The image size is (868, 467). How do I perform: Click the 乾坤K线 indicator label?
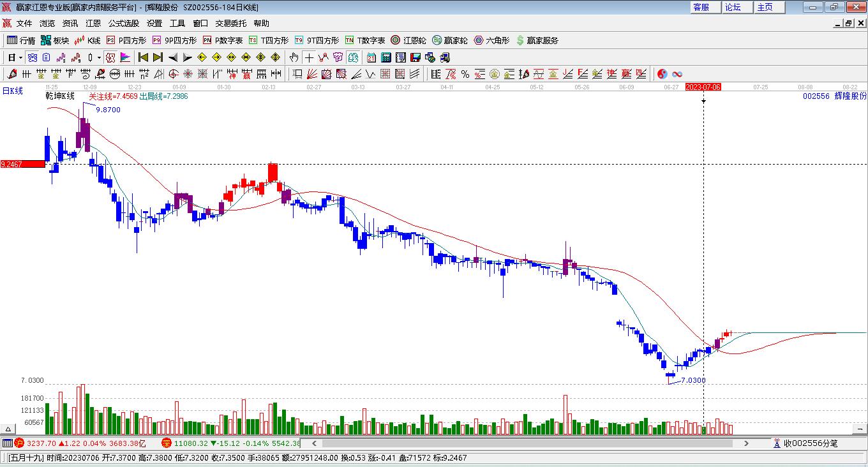pos(59,96)
